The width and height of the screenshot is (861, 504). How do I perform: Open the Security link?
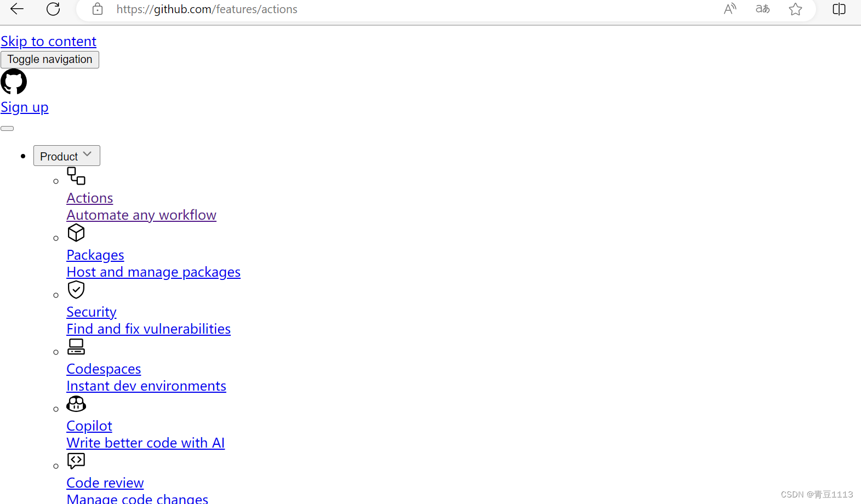click(x=92, y=312)
